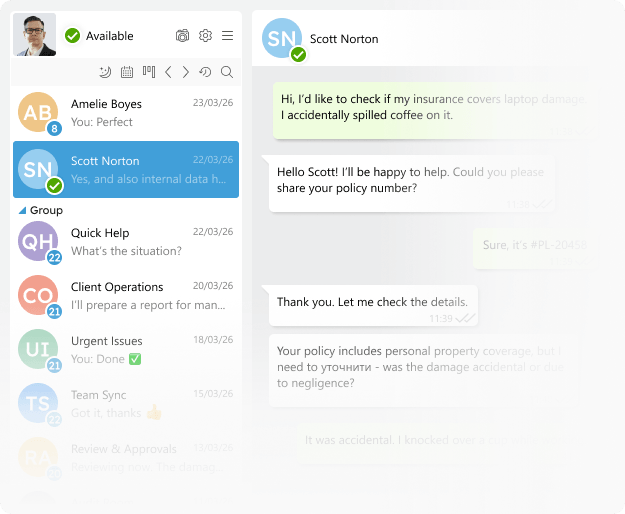Open the calendar icon
The width and height of the screenshot is (625, 514).
[x=127, y=72]
